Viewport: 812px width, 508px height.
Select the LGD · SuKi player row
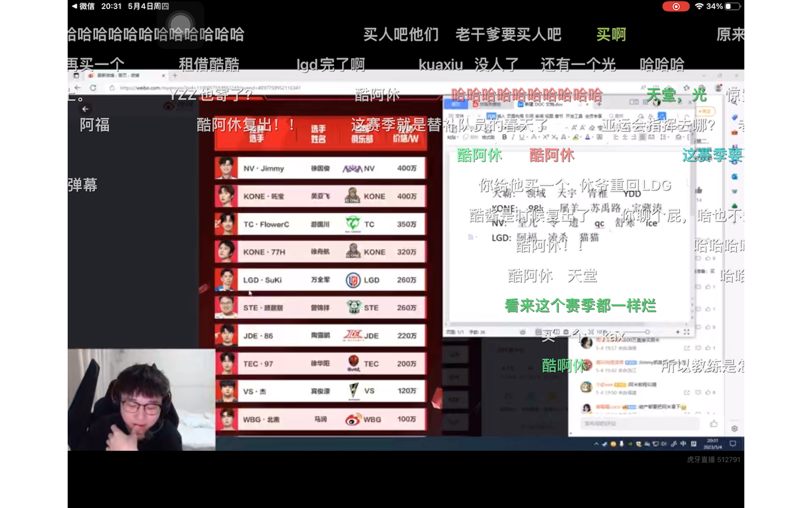pyautogui.click(x=320, y=280)
